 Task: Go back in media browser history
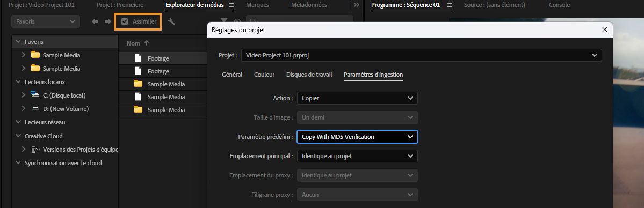coord(95,22)
